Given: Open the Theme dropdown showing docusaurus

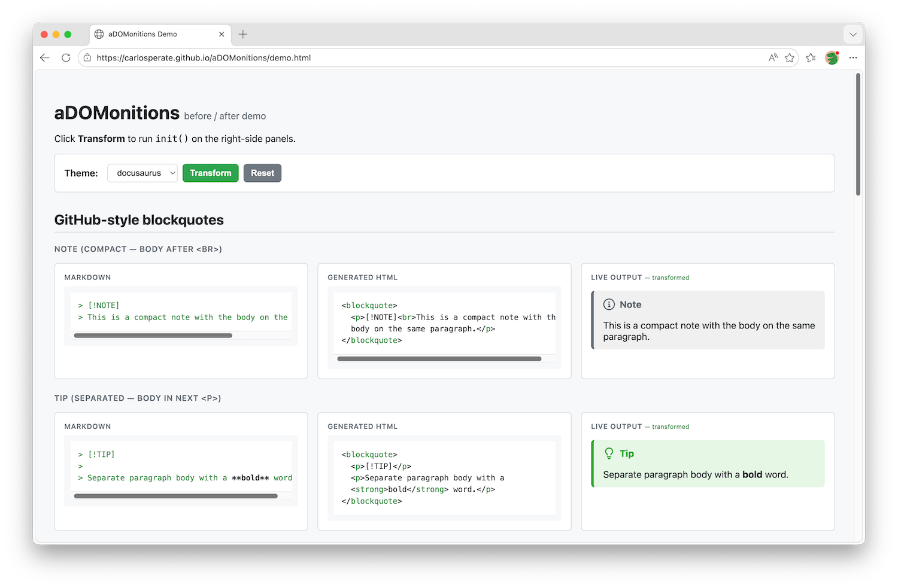Looking at the screenshot, I should tap(142, 173).
